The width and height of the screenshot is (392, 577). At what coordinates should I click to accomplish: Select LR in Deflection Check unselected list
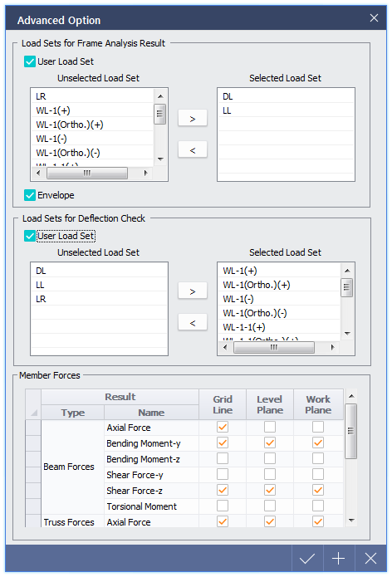[x=99, y=299]
